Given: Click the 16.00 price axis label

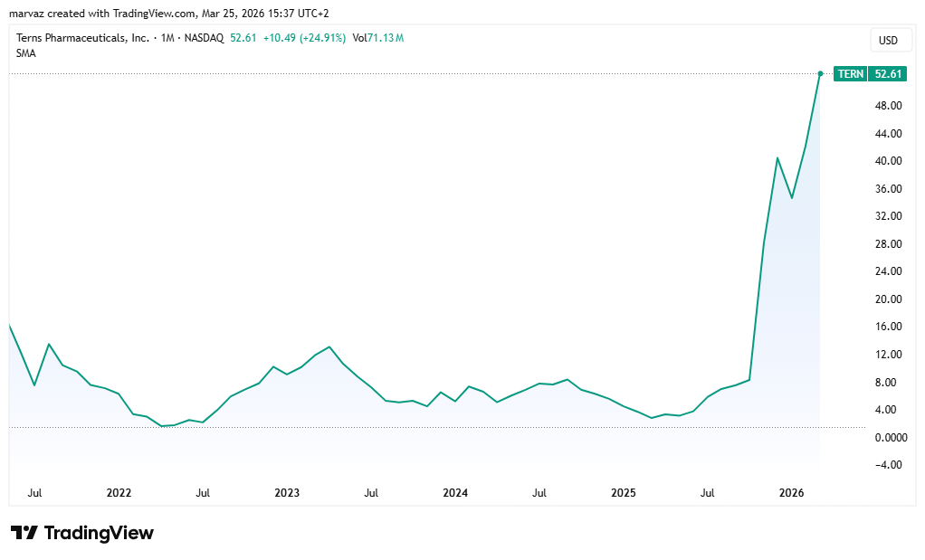Looking at the screenshot, I should pyautogui.click(x=889, y=327).
